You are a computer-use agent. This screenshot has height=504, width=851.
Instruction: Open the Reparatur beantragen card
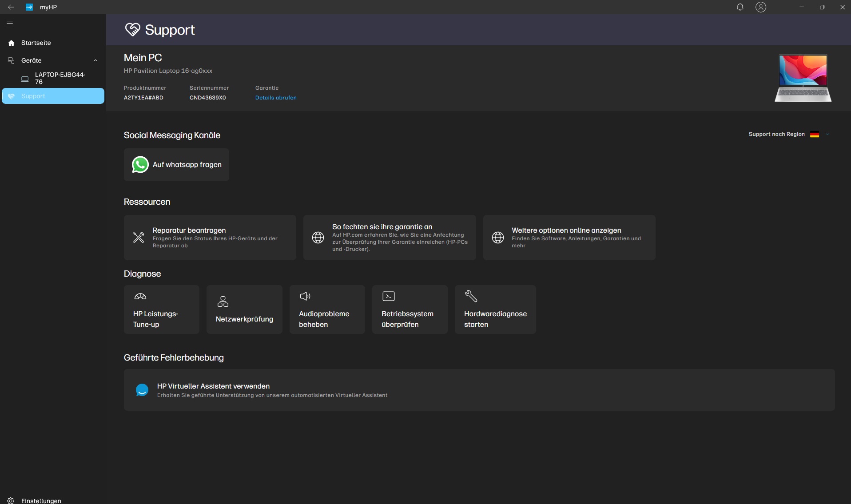click(210, 238)
